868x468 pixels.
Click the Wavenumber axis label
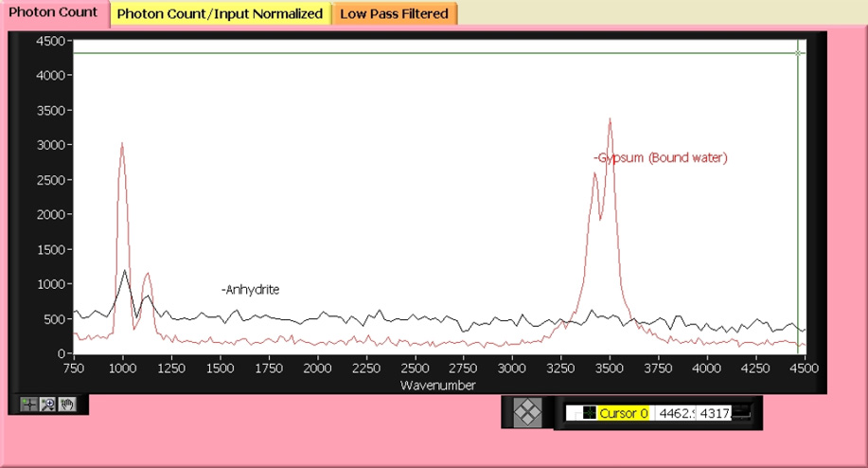438,386
